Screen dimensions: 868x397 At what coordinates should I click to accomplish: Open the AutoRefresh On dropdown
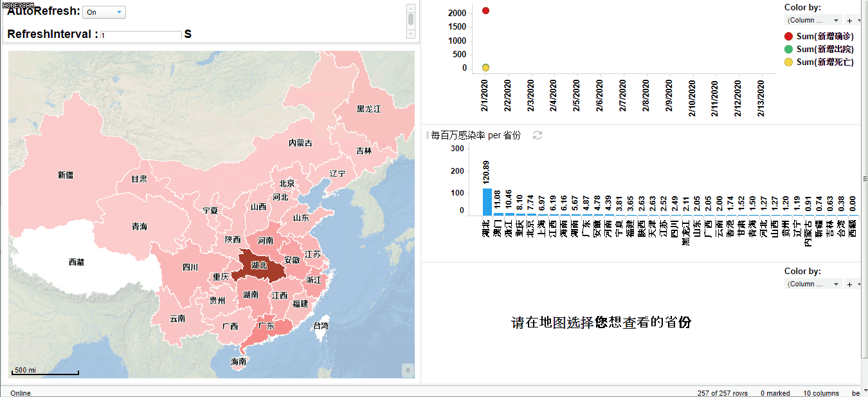click(x=104, y=12)
